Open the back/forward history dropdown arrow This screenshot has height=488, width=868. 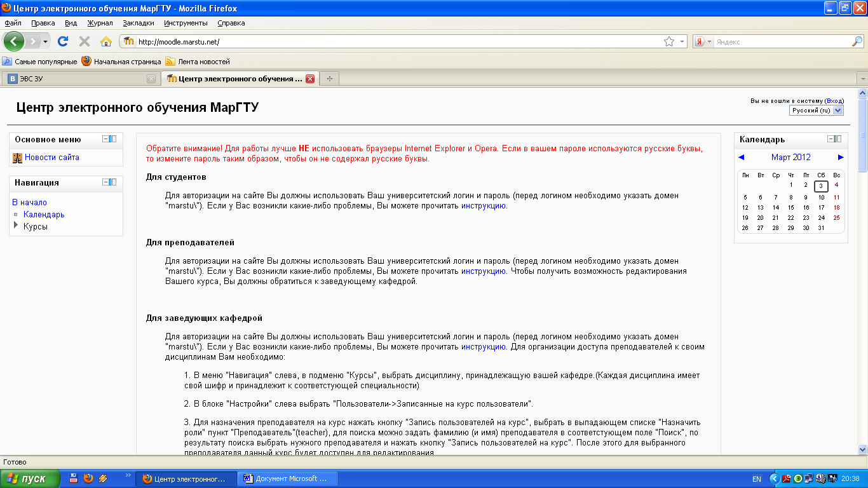point(45,42)
